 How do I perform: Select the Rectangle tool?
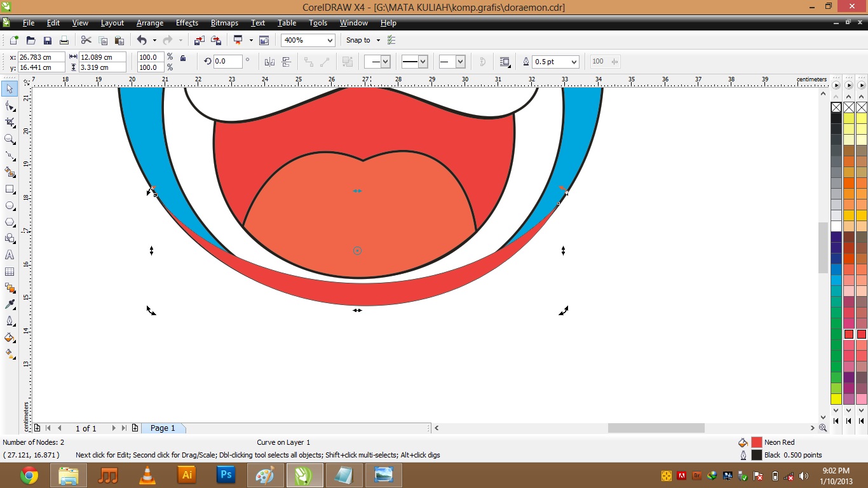[x=10, y=189]
